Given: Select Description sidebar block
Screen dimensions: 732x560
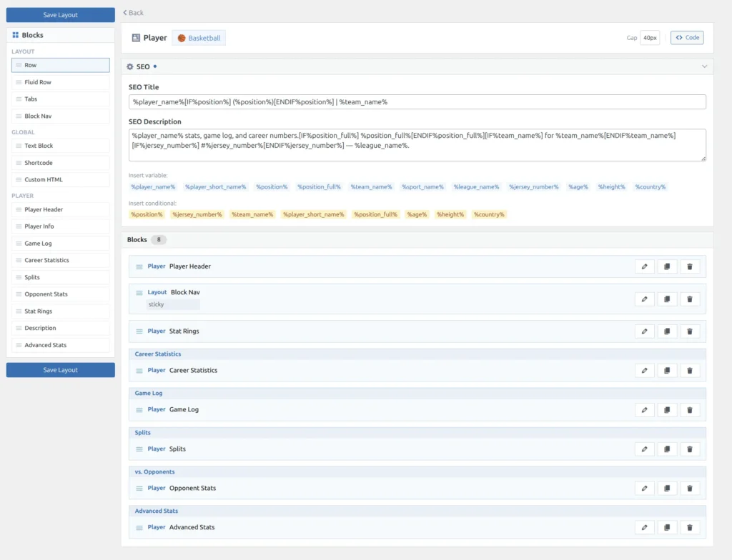Looking at the screenshot, I should (x=61, y=328).
